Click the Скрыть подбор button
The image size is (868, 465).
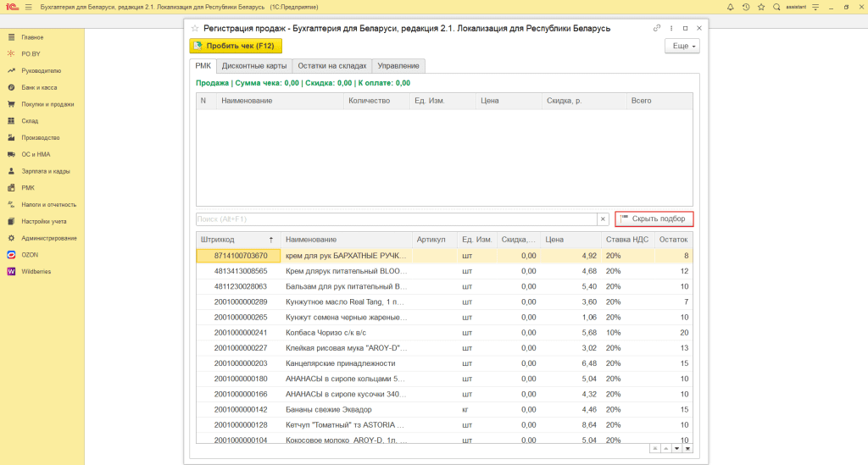654,219
